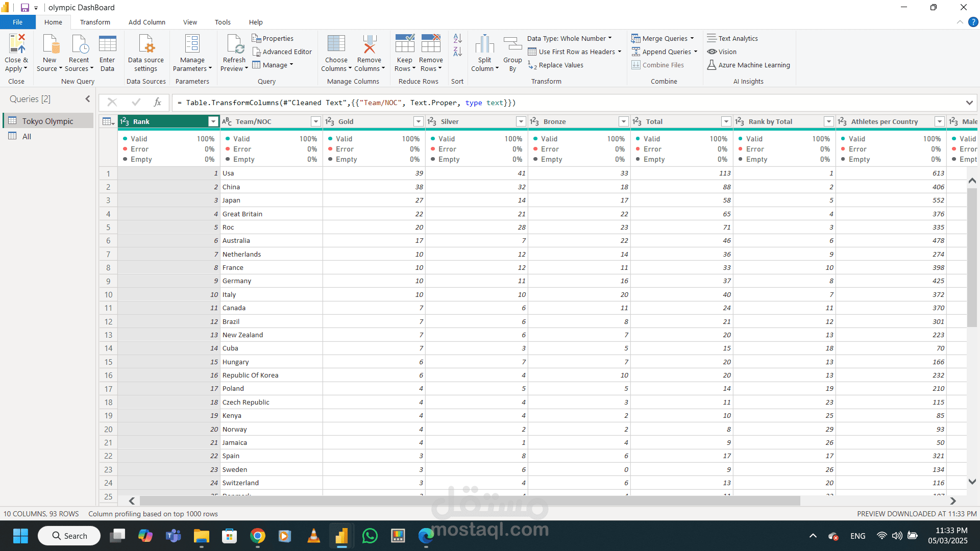The width and height of the screenshot is (980, 551).
Task: Switch to the Transform ribbon tab
Action: (x=95, y=22)
